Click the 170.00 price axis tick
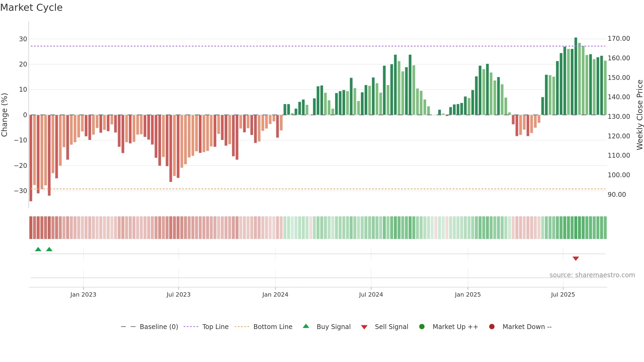The width and height of the screenshot is (644, 362). click(x=619, y=39)
